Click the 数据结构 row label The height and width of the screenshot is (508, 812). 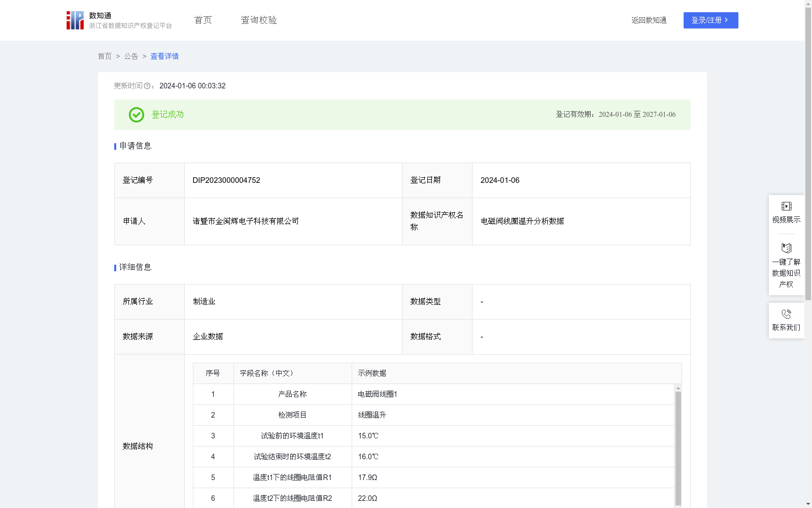pos(138,447)
